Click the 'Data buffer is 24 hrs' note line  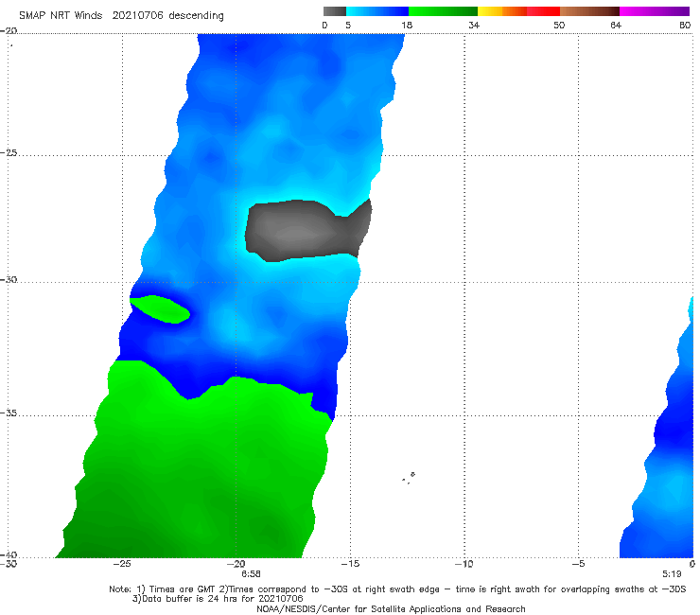pos(218,599)
